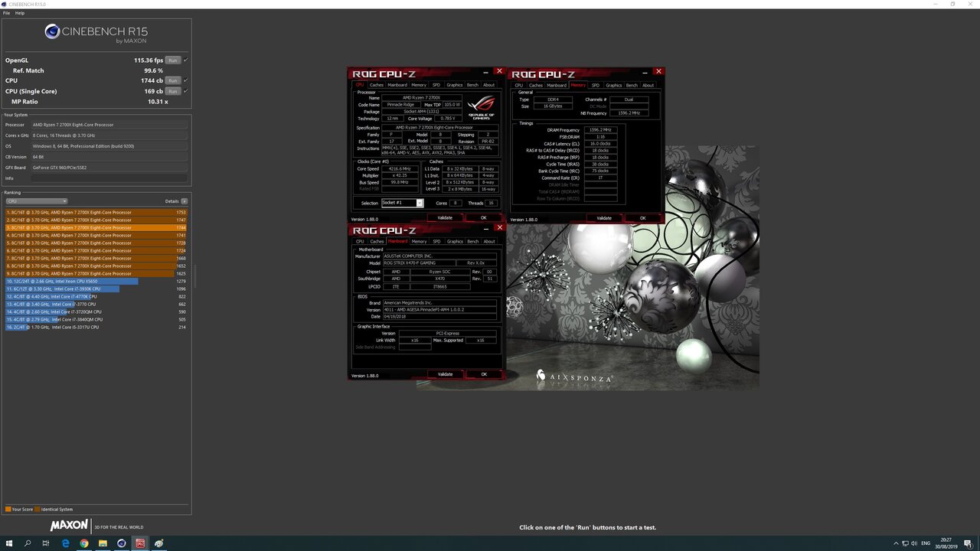
Task: Click the Info field in Your System
Action: pyautogui.click(x=109, y=178)
